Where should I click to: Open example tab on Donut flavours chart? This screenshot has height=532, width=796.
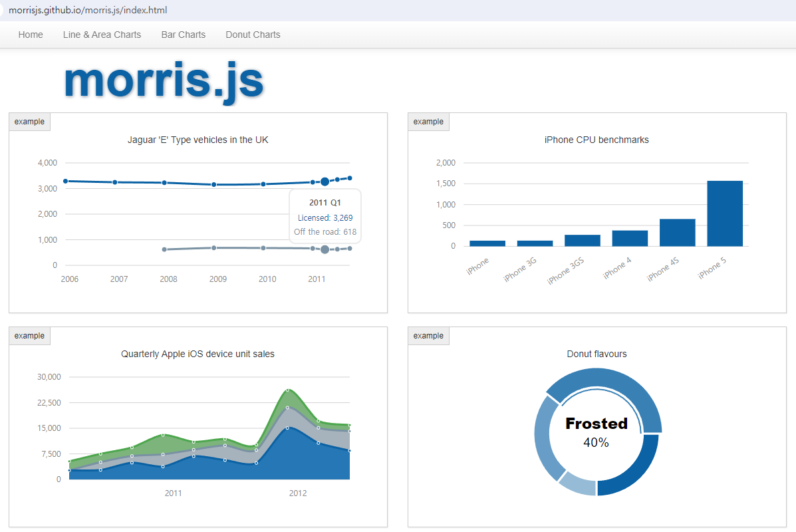(x=428, y=336)
